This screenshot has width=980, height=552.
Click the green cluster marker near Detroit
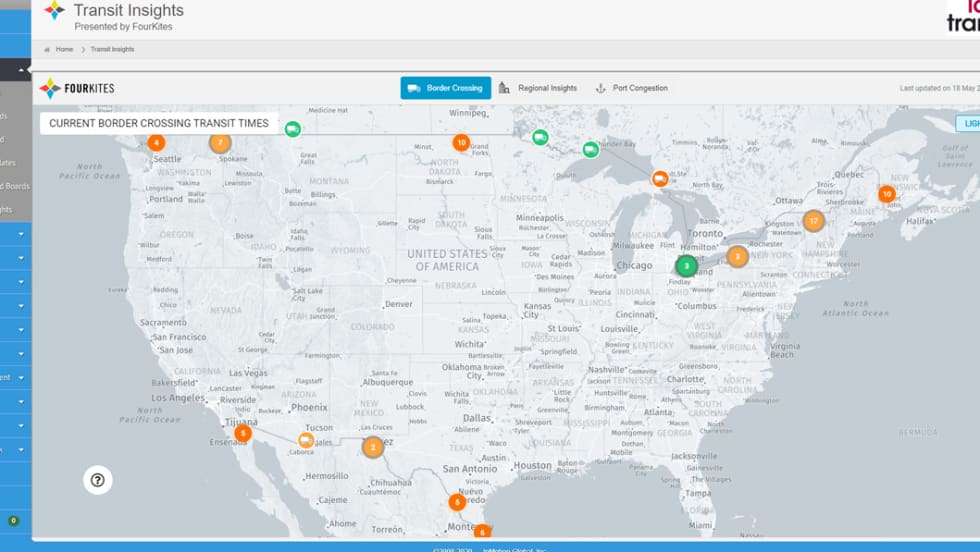click(686, 266)
